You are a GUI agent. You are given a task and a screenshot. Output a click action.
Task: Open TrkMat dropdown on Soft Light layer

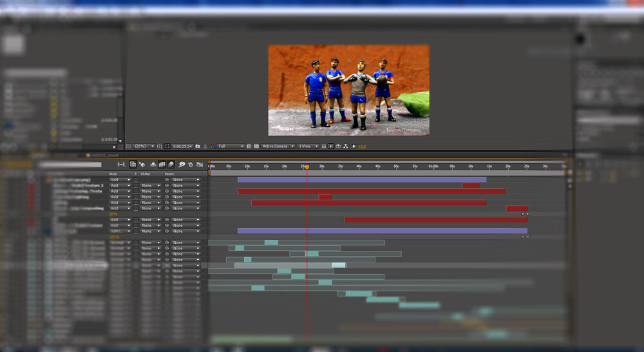point(151,231)
